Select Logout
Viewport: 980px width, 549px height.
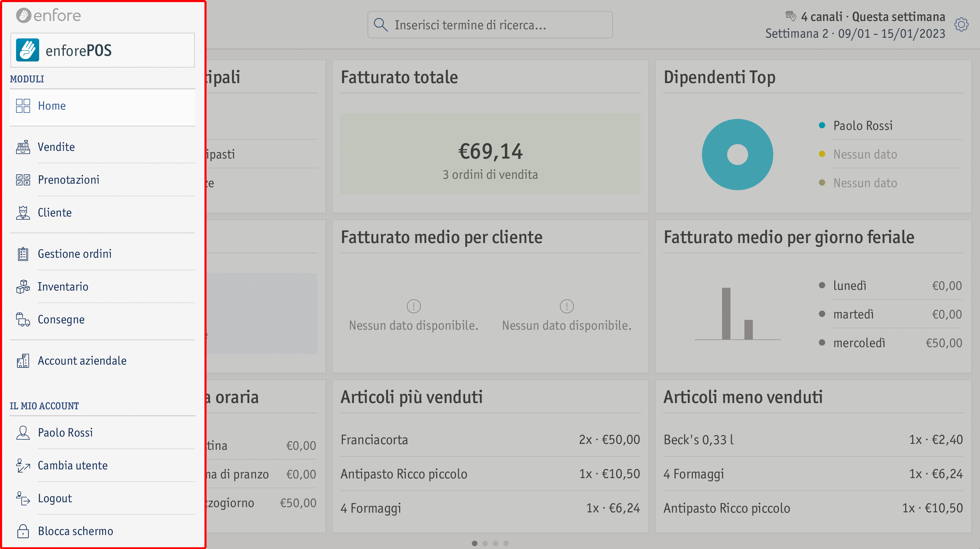coord(102,498)
